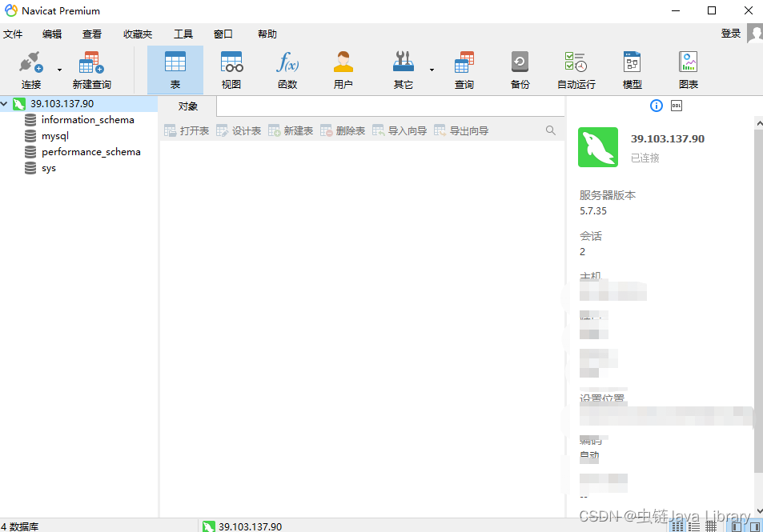Screen dimensions: 763x532
Task: Show the DDL panel icon
Action: pos(677,106)
